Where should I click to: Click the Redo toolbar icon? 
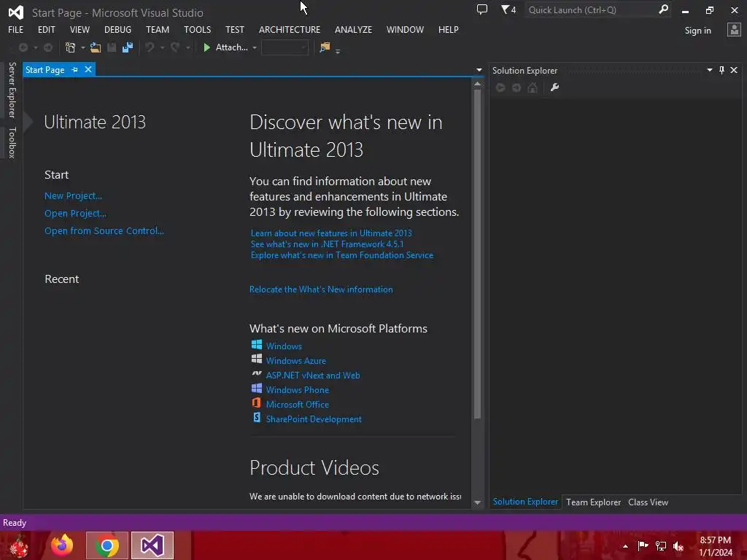(175, 47)
